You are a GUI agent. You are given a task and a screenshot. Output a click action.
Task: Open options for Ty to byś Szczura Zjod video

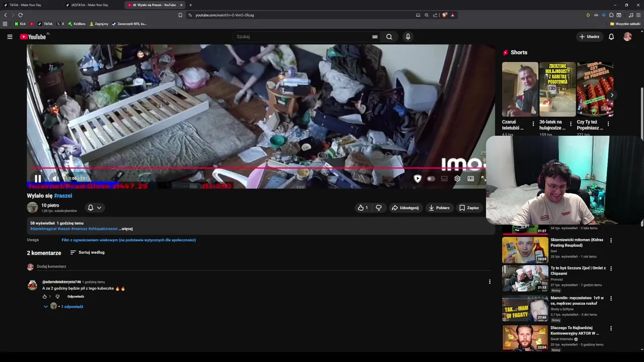tap(611, 268)
